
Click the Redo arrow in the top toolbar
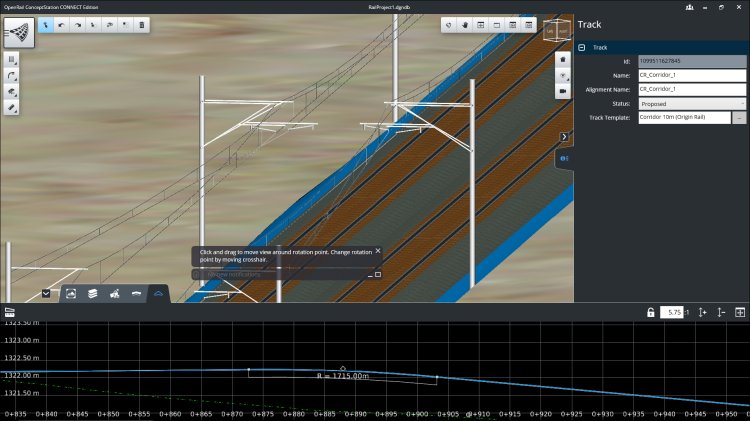(x=76, y=23)
